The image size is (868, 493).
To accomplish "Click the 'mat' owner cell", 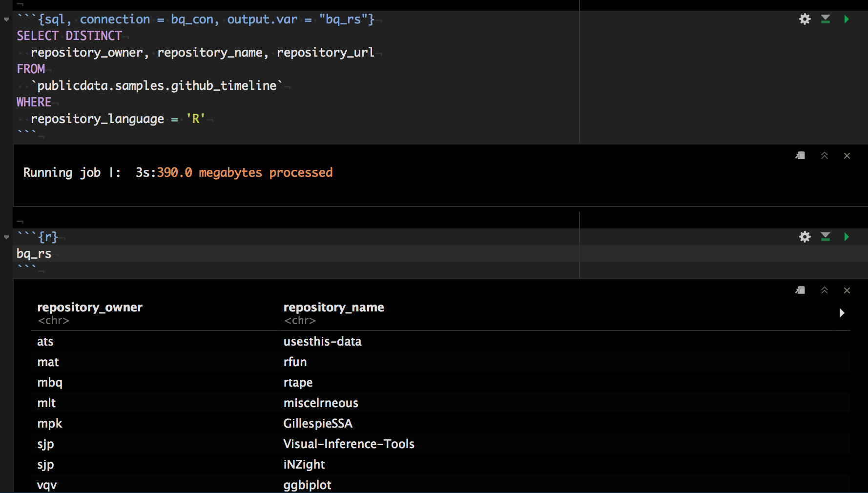I will pos(48,362).
